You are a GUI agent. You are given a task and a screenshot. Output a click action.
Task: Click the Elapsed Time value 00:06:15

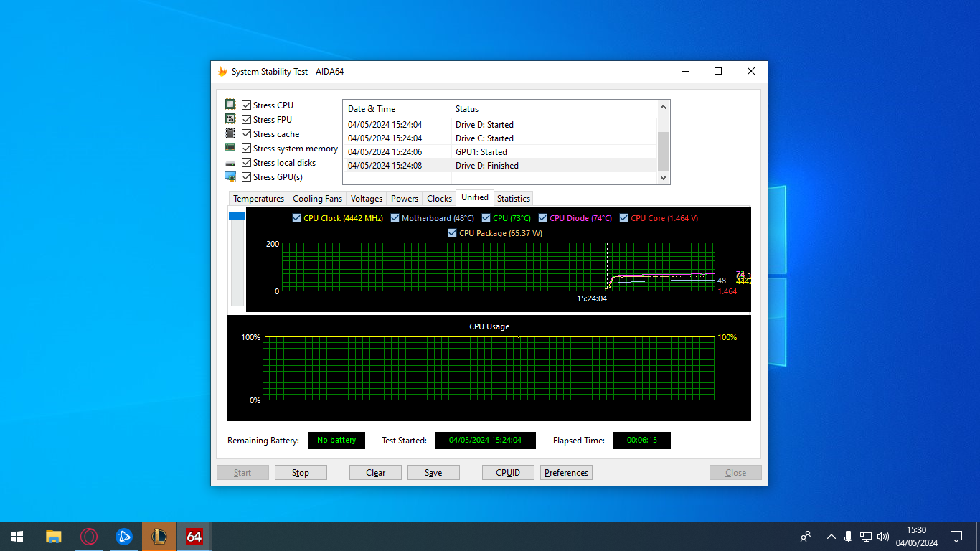(642, 441)
